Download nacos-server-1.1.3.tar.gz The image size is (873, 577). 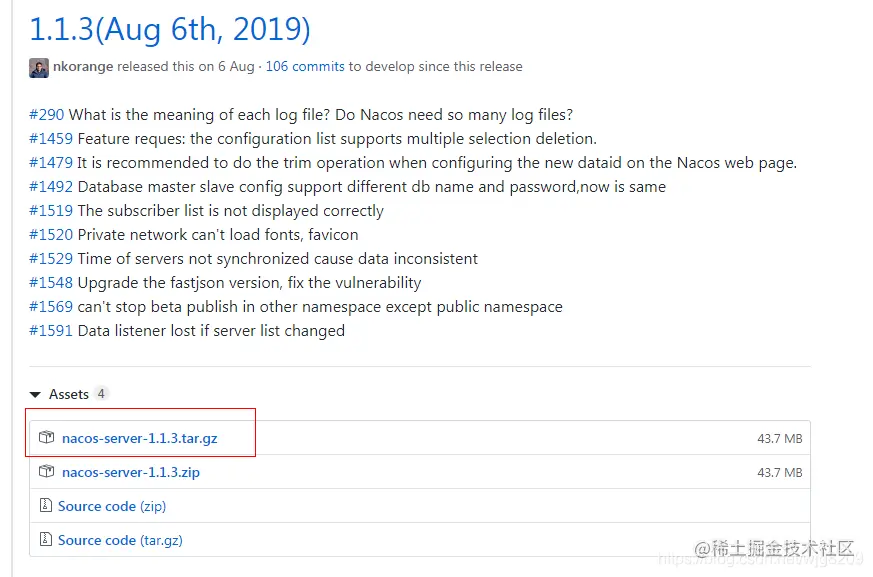coord(139,438)
